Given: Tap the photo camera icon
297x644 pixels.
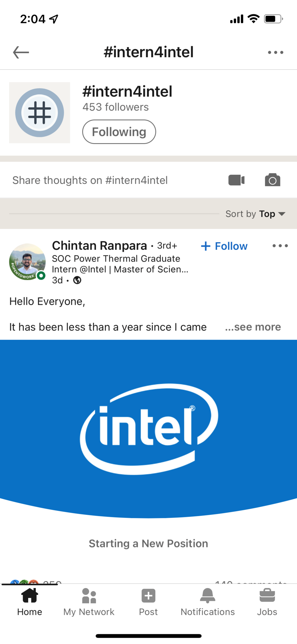Looking at the screenshot, I should (x=272, y=180).
